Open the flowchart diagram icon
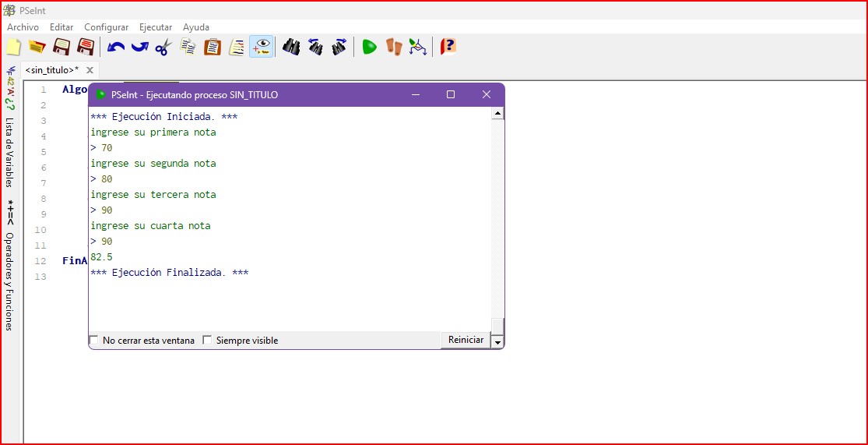This screenshot has width=868, height=445. [418, 48]
